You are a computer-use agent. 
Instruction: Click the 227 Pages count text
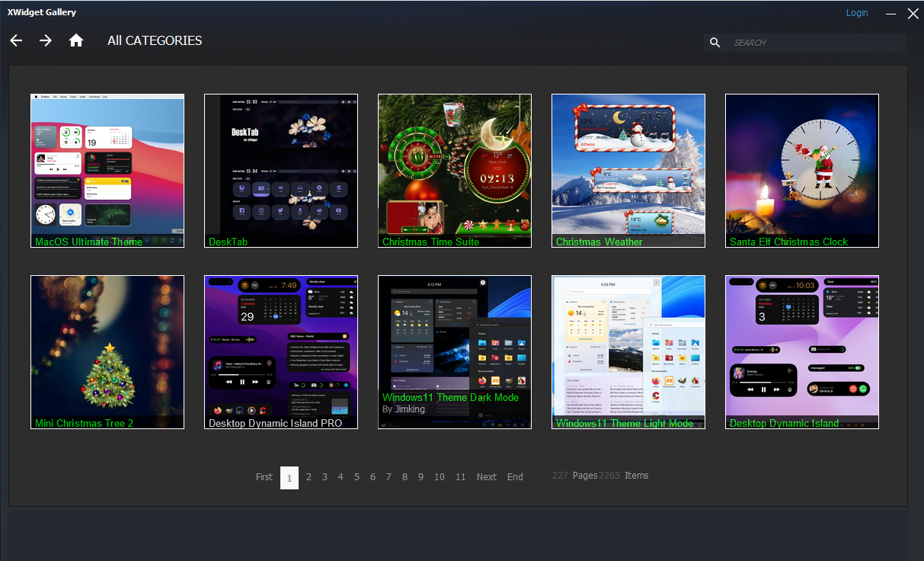(x=574, y=476)
